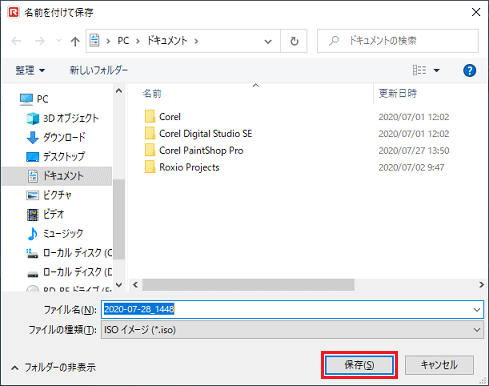Viewport: 489px width, 386px height.
Task: Click the Corel folder icon
Action: (150, 117)
